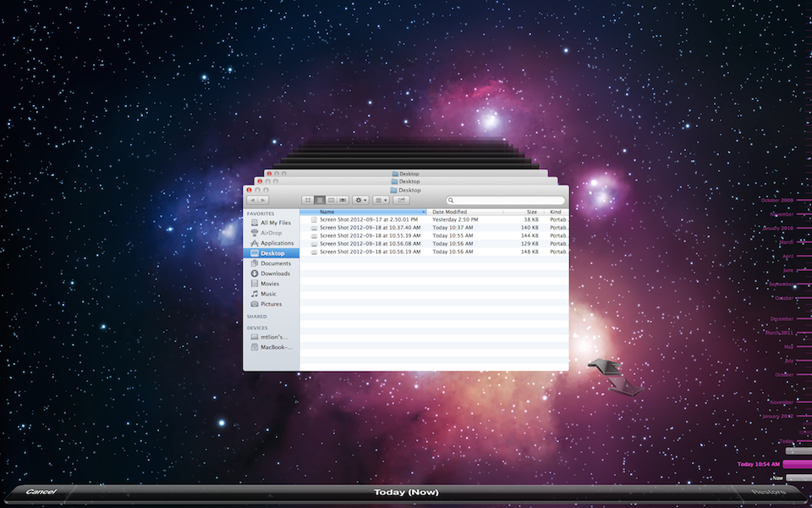Image resolution: width=812 pixels, height=508 pixels.
Task: Jump to October 2009 on timeline
Action: pos(777,200)
